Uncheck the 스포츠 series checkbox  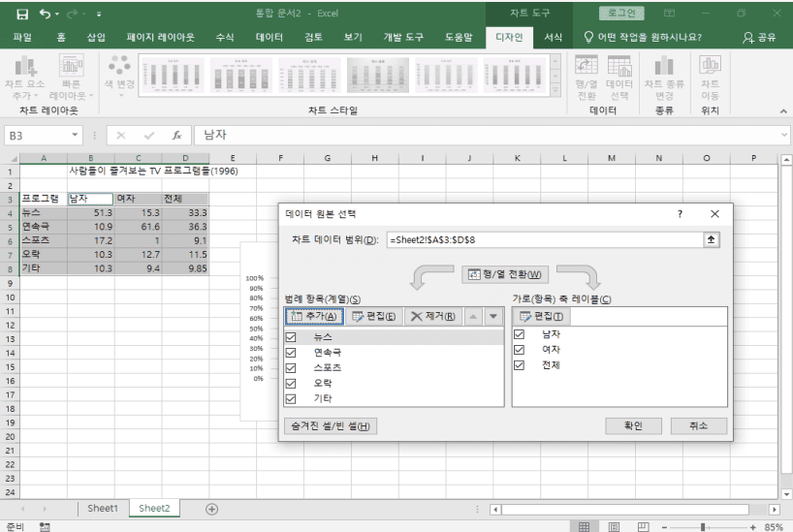point(291,367)
